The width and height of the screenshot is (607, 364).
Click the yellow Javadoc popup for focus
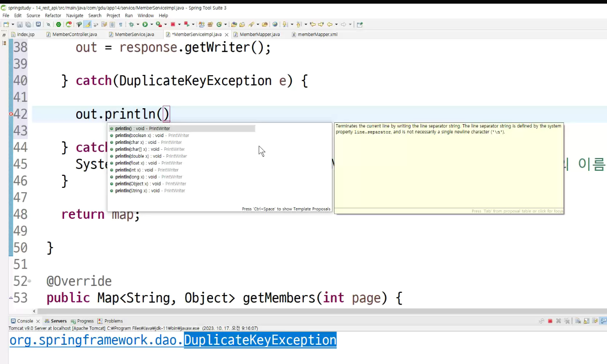click(449, 168)
